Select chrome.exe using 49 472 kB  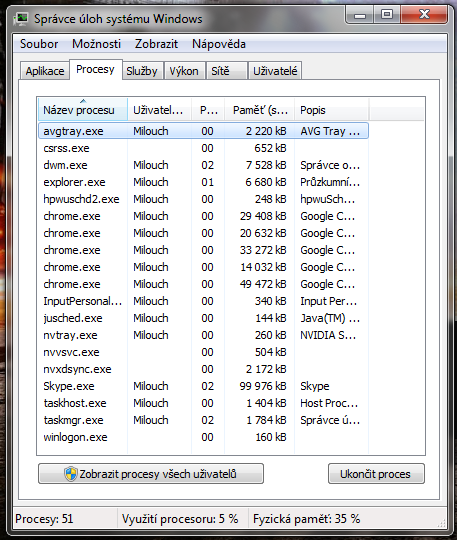pos(203,284)
